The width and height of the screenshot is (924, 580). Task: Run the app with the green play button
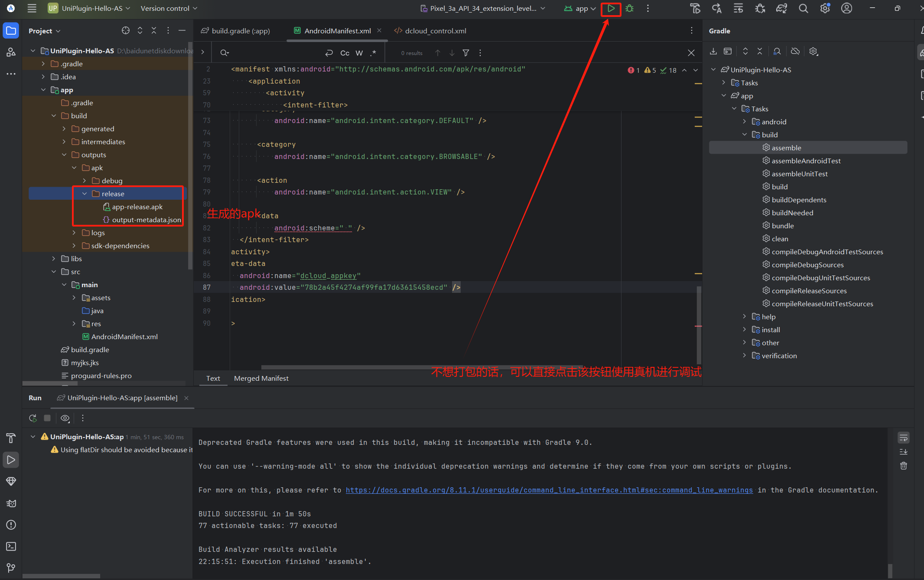coord(611,8)
